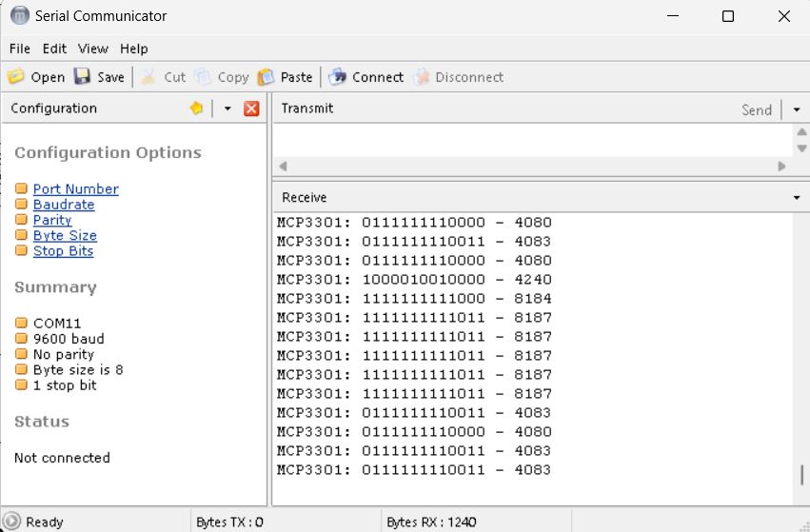Expand the Receive panel dropdown arrow
Viewport: 810px width, 532px height.
pyautogui.click(x=797, y=198)
